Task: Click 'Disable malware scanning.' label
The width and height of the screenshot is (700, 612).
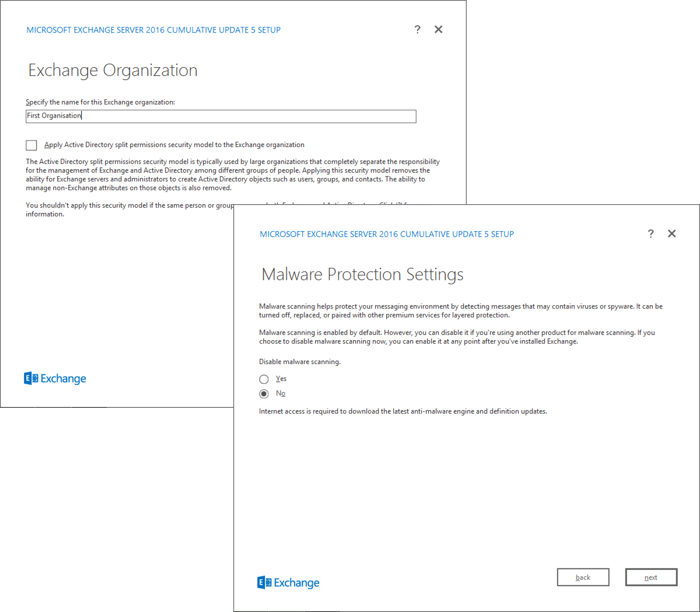Action: click(x=300, y=362)
